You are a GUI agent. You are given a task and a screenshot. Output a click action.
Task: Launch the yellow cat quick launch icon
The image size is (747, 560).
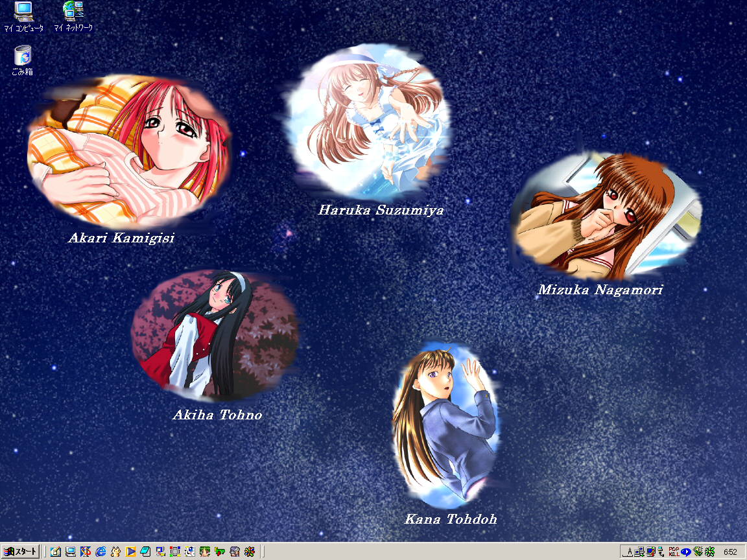point(116,552)
